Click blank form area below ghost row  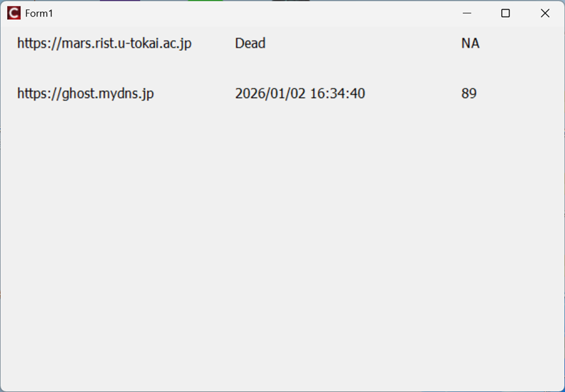coord(281,242)
